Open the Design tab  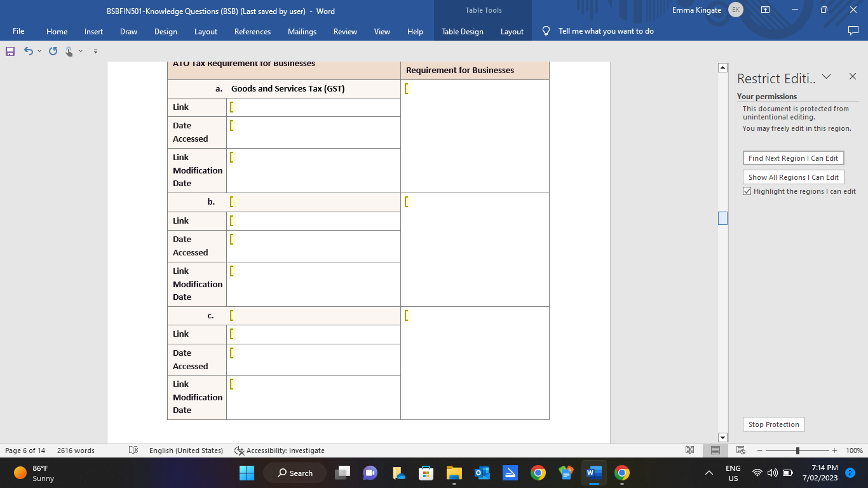pyautogui.click(x=166, y=31)
